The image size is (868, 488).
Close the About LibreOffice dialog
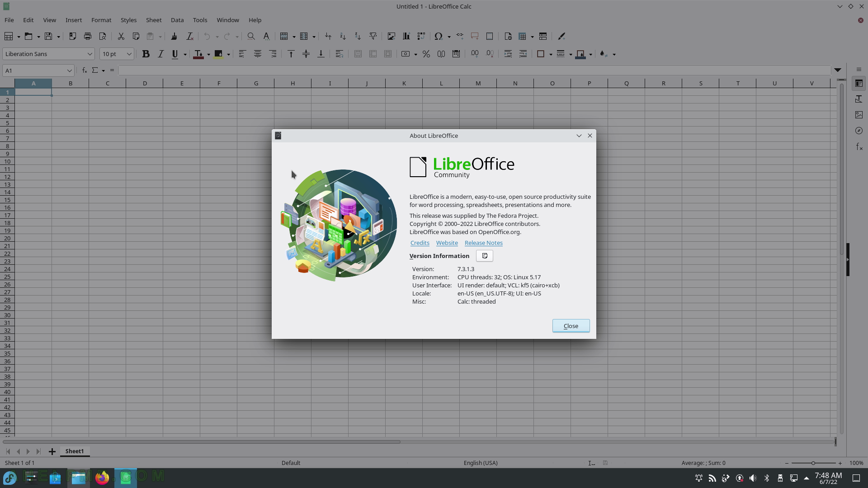point(571,326)
